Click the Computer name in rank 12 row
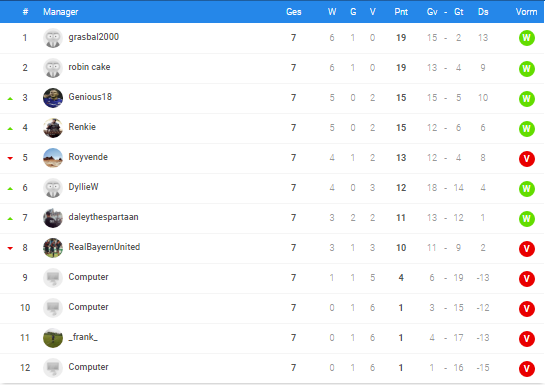This screenshot has width=545, height=385. (88, 367)
